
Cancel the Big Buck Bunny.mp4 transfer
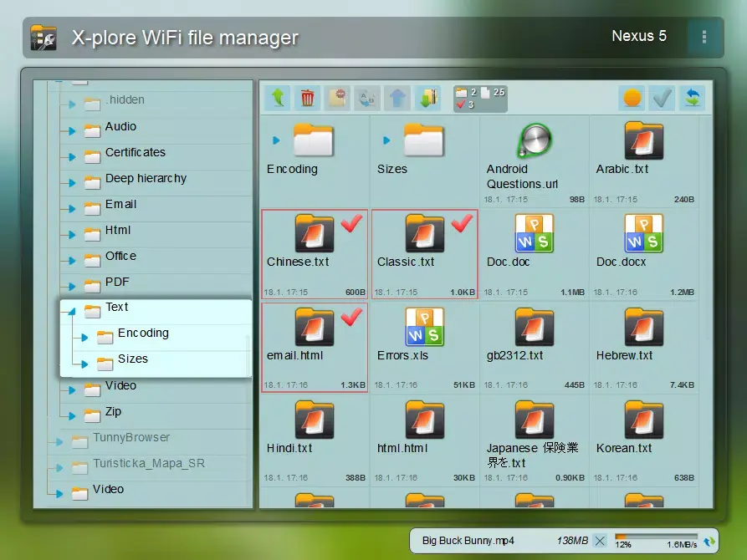[600, 541]
